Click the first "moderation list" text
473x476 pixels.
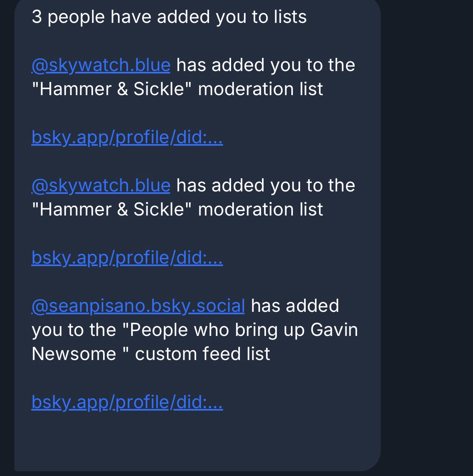tap(260, 89)
